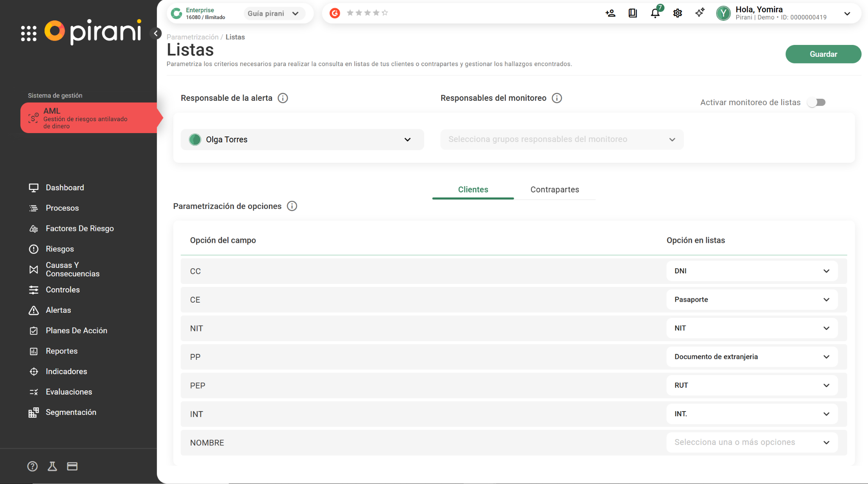Click the billing card icon
This screenshot has width=868, height=484.
click(x=72, y=466)
